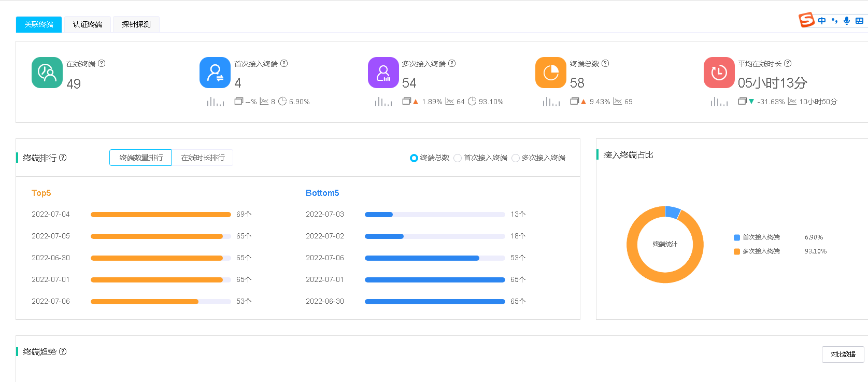Click the orange terminal total pie icon
This screenshot has width=868, height=382.
coord(551,73)
